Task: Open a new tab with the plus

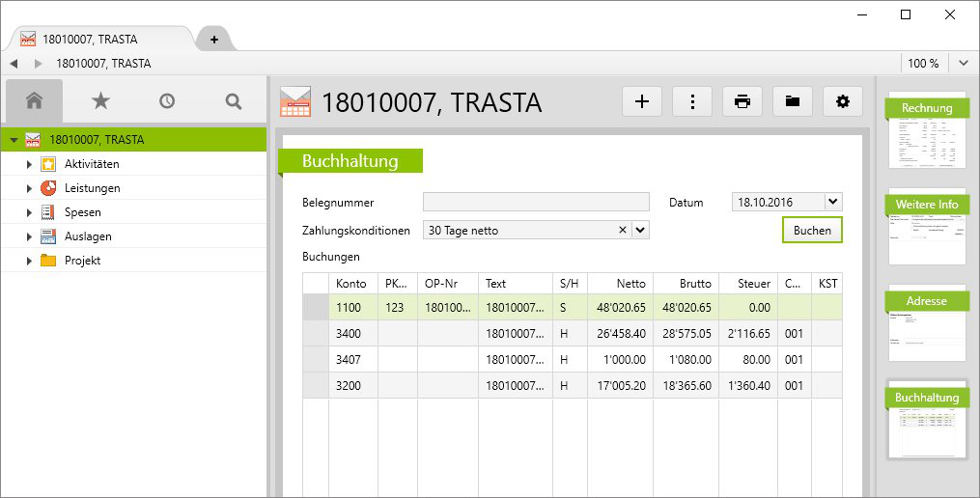Action: pos(214,40)
